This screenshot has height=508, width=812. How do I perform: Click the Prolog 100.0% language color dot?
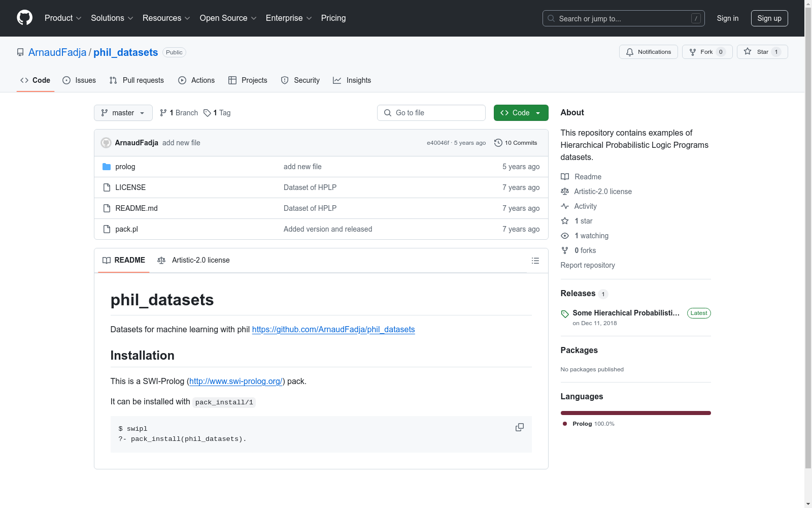point(565,424)
